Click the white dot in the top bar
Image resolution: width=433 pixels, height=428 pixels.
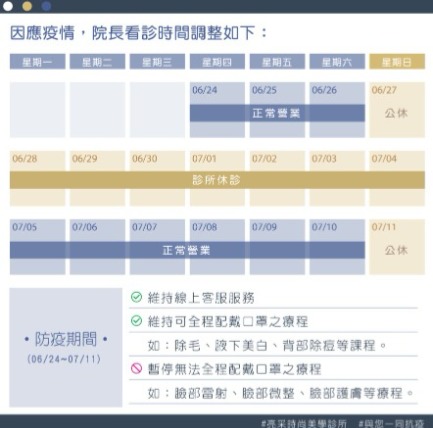[x=8, y=6]
